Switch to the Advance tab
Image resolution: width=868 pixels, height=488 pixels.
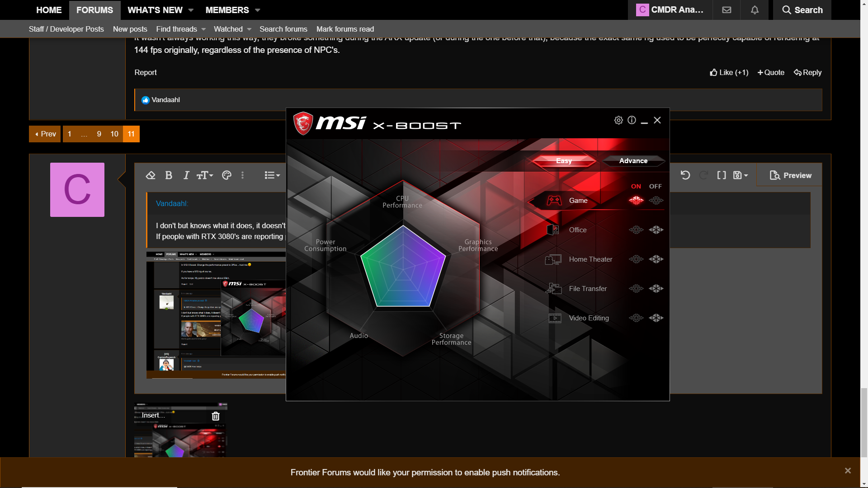(x=633, y=161)
